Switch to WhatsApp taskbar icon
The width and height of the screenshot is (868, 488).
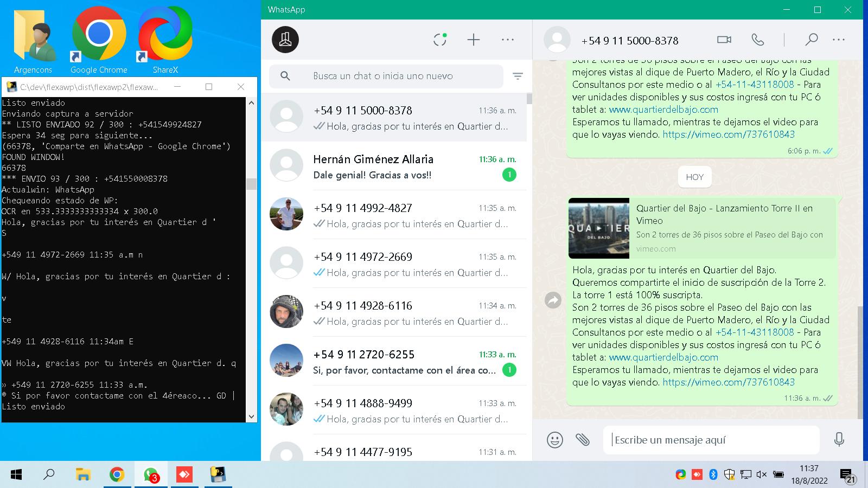click(151, 475)
